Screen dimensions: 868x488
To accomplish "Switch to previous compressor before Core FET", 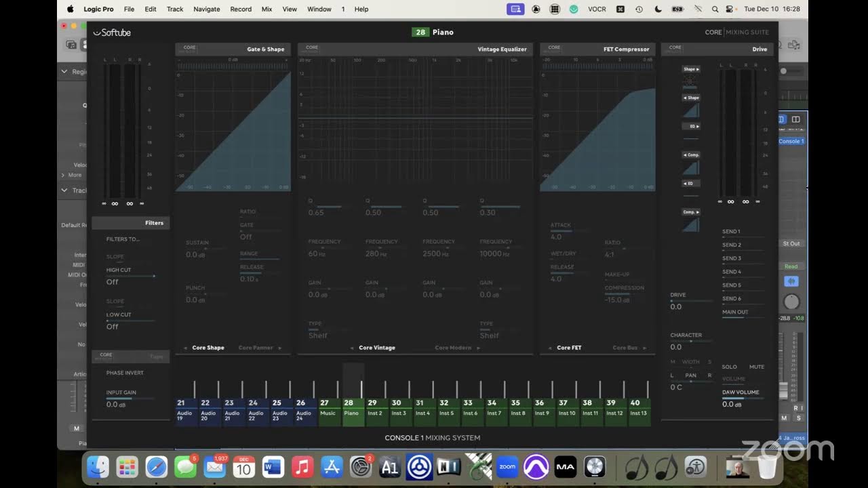I will point(551,348).
